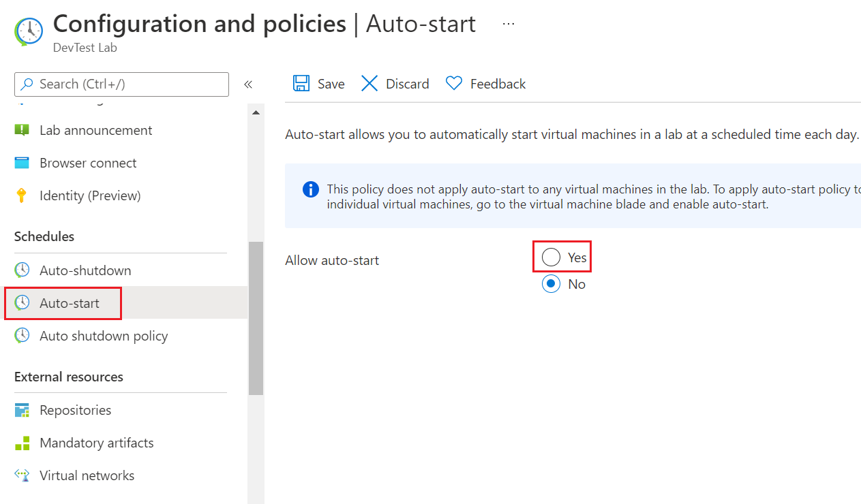The width and height of the screenshot is (861, 504).
Task: Select Yes for Allow auto-start
Action: 551,257
